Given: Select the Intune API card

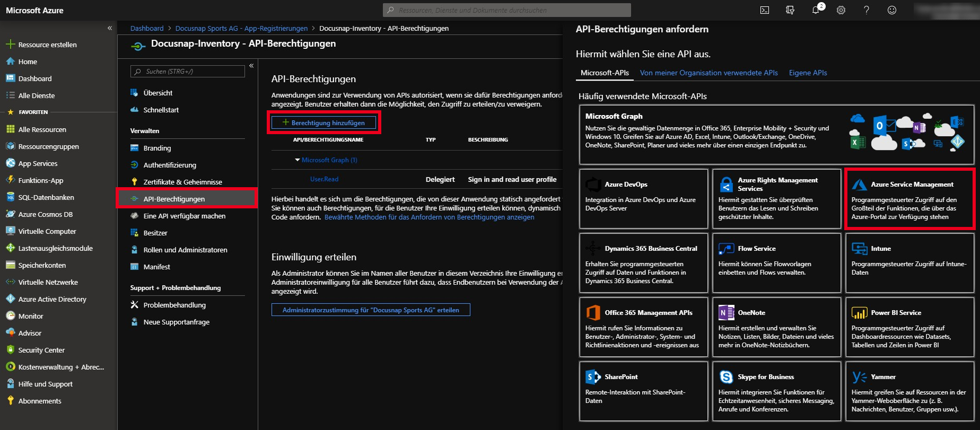Looking at the screenshot, I should click(910, 263).
